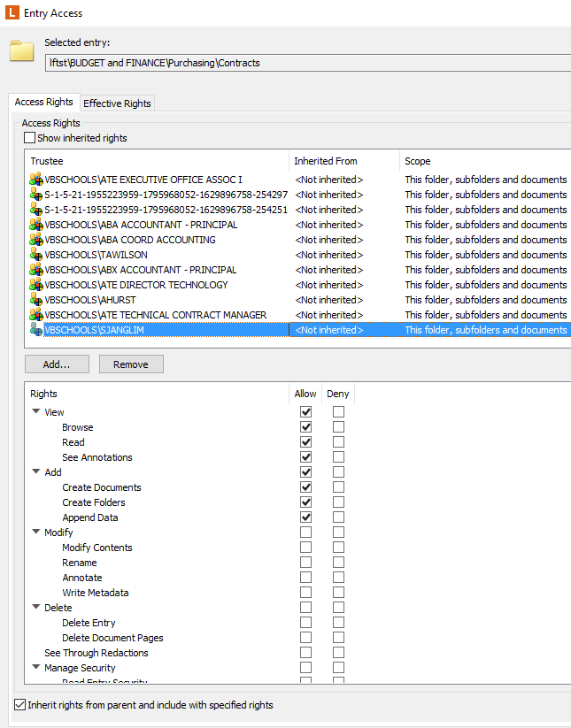Sort by Scope column header

point(485,161)
